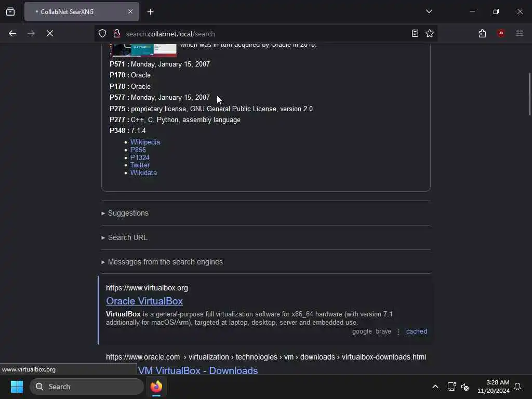
Task: Open the Firefox hamburger menu
Action: click(x=519, y=33)
